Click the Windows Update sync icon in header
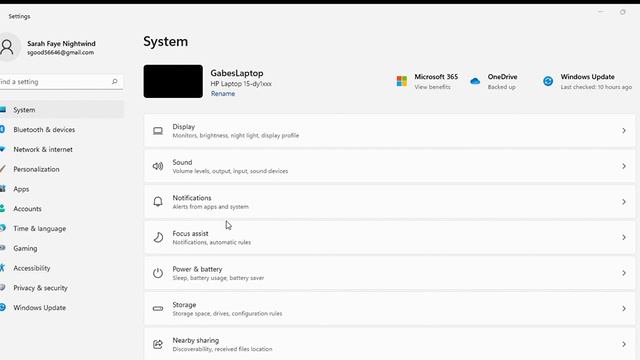This screenshot has height=360, width=640. 548,81
